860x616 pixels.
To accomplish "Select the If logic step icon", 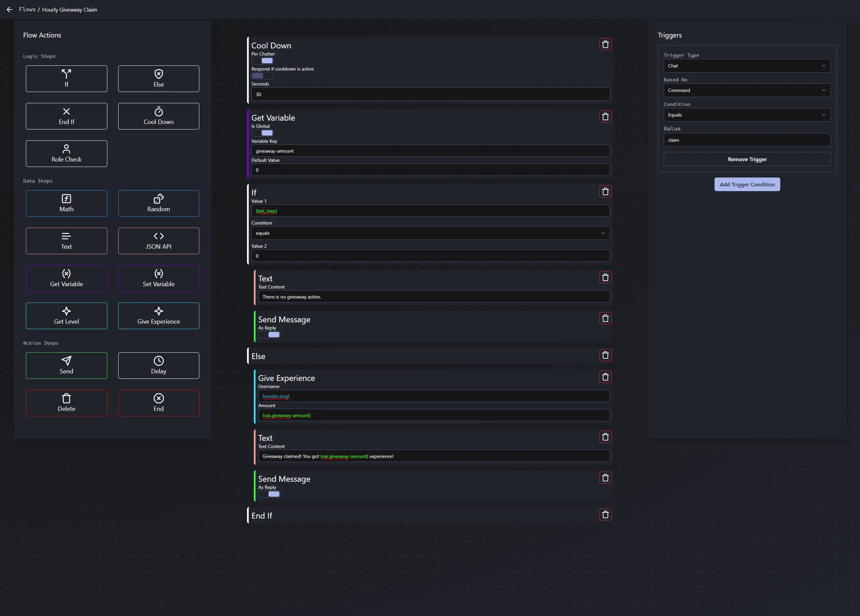I will point(66,74).
